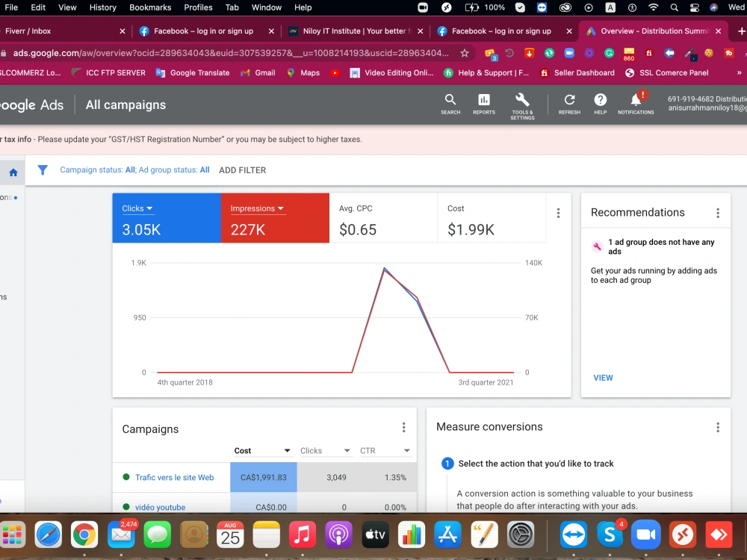The image size is (747, 560).
Task: Open Gmail bookmark
Action: click(x=258, y=73)
